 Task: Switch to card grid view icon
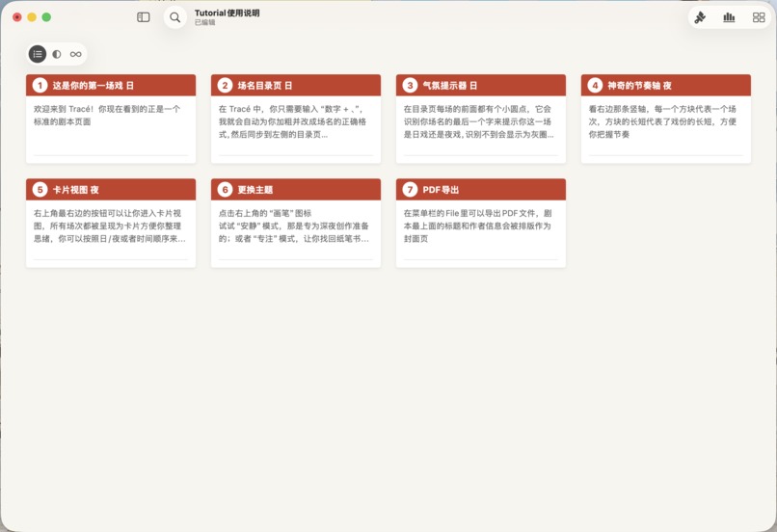[x=759, y=17]
